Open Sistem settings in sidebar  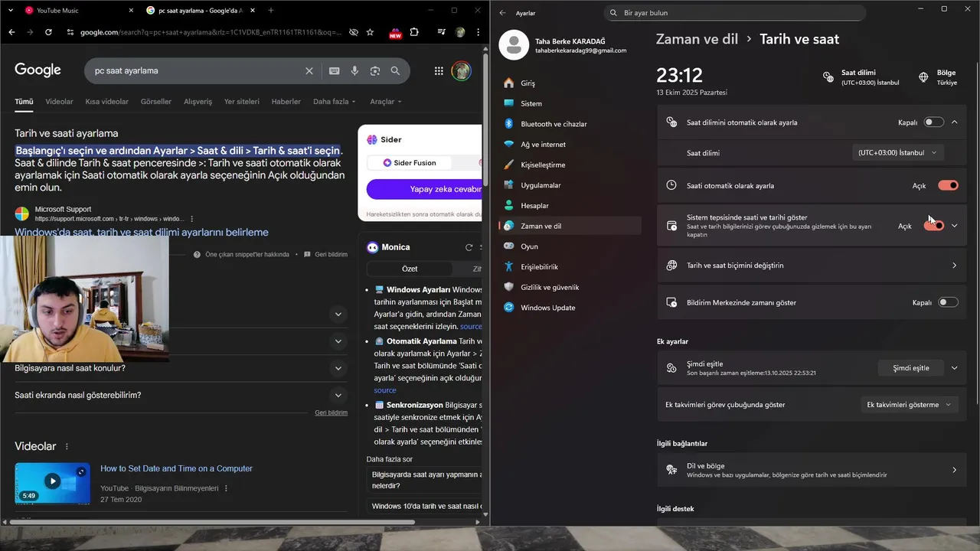tap(570, 103)
